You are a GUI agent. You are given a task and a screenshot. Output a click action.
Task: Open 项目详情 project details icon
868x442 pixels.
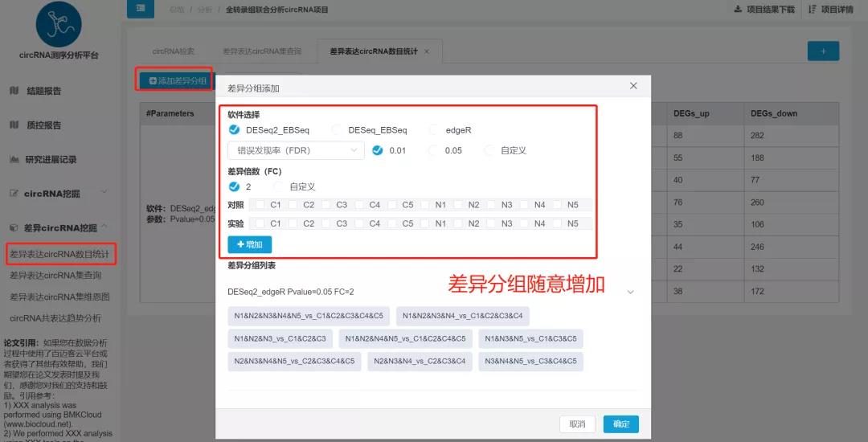tap(813, 10)
